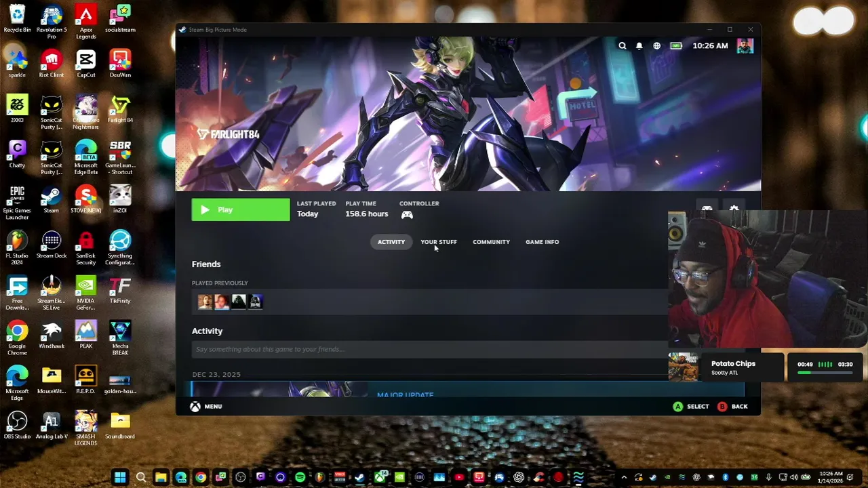Click the DEC 23, 2025 date label

point(216,375)
